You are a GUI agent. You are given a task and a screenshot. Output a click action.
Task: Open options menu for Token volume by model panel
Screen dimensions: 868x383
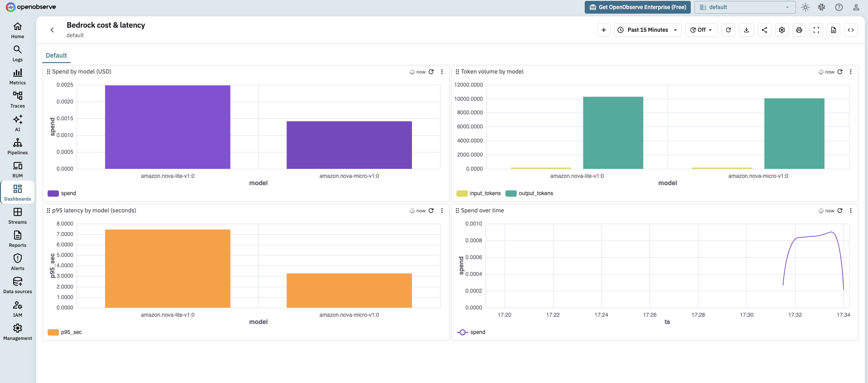click(x=851, y=72)
